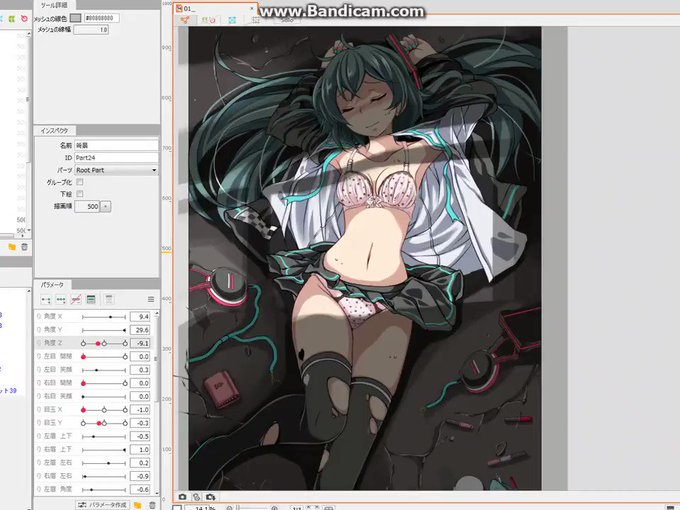Click the Solo button in the canvas toolbar
This screenshot has height=510, width=680.
tap(287, 20)
